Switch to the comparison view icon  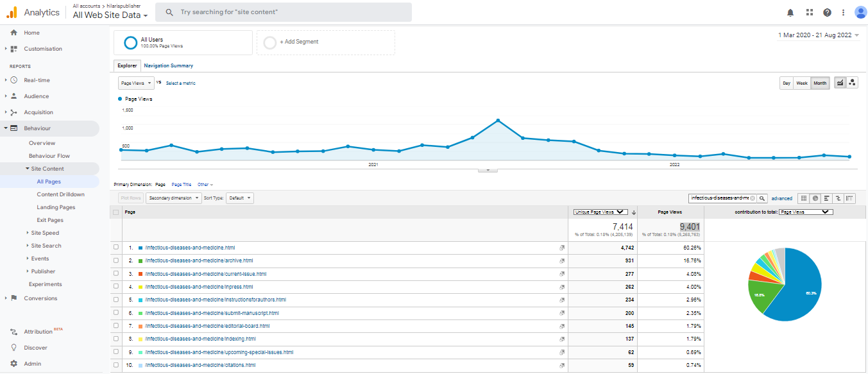pos(838,199)
